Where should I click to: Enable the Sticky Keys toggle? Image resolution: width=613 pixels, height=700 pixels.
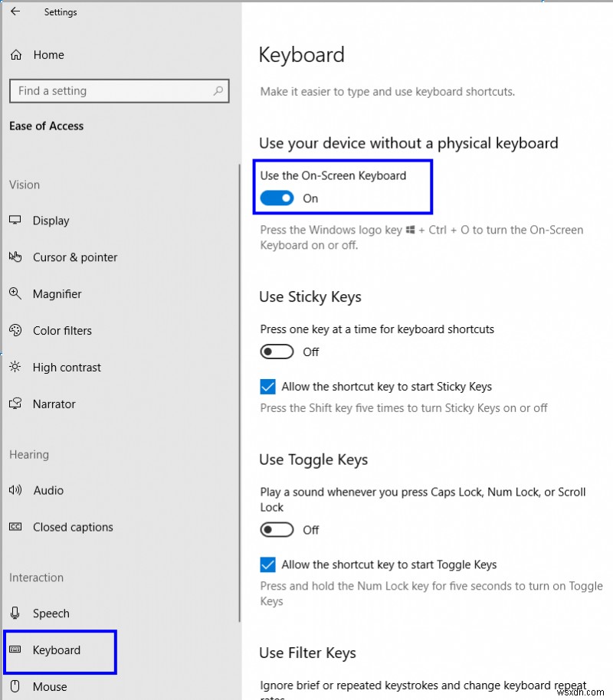pyautogui.click(x=277, y=352)
